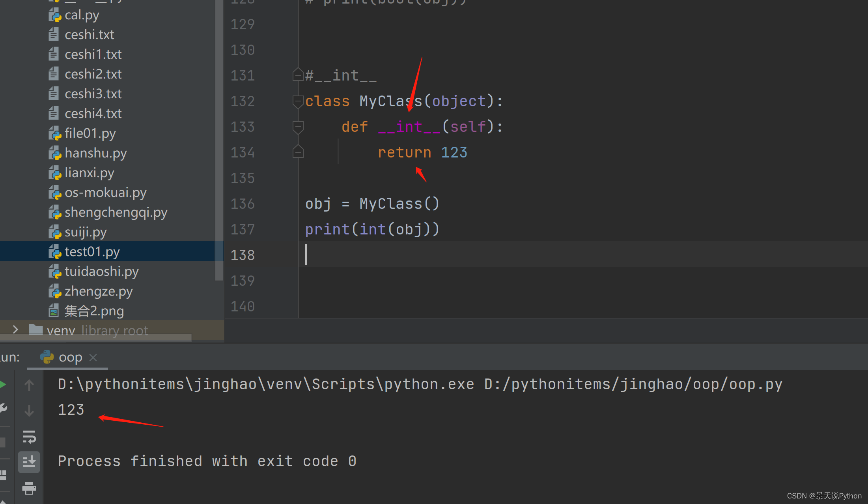Collapse class MyClass fold marker

[298, 101]
